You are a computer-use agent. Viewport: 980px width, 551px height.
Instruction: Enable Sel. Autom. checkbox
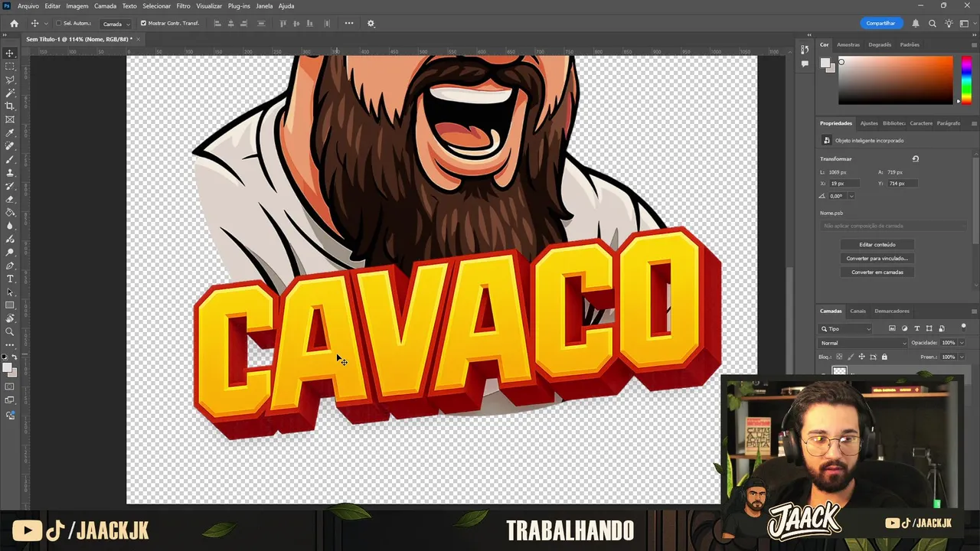click(58, 23)
